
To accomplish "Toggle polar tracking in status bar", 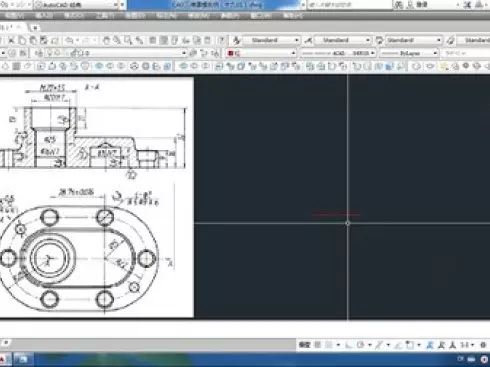I will click(x=360, y=345).
